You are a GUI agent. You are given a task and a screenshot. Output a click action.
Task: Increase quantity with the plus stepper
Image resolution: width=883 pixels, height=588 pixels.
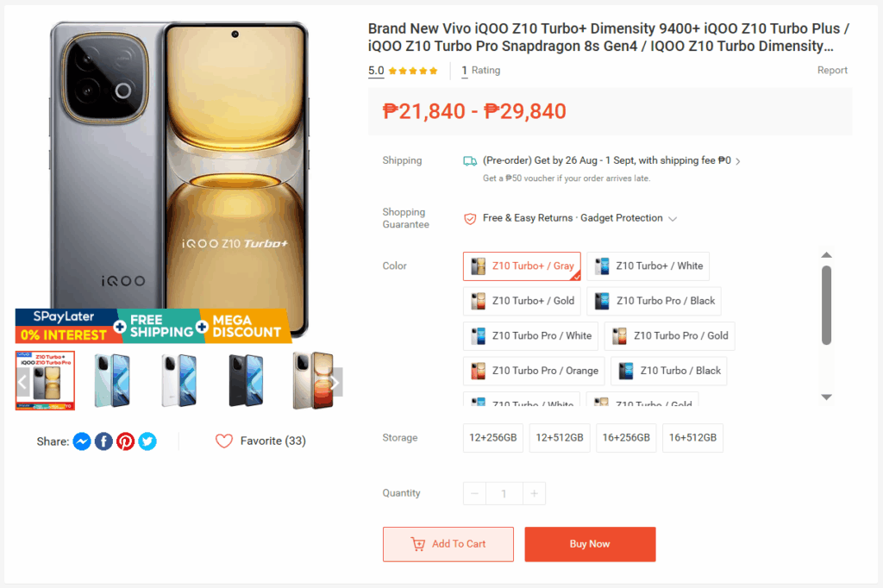(x=534, y=492)
